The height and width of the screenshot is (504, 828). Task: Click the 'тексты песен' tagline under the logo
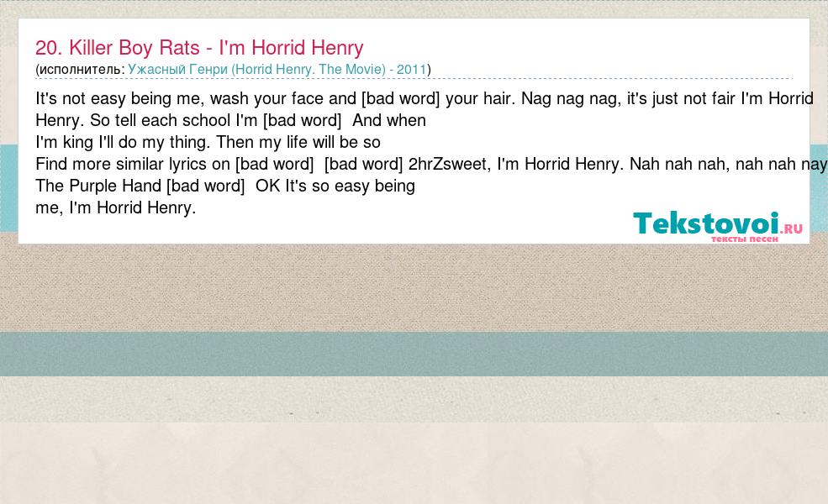point(744,239)
